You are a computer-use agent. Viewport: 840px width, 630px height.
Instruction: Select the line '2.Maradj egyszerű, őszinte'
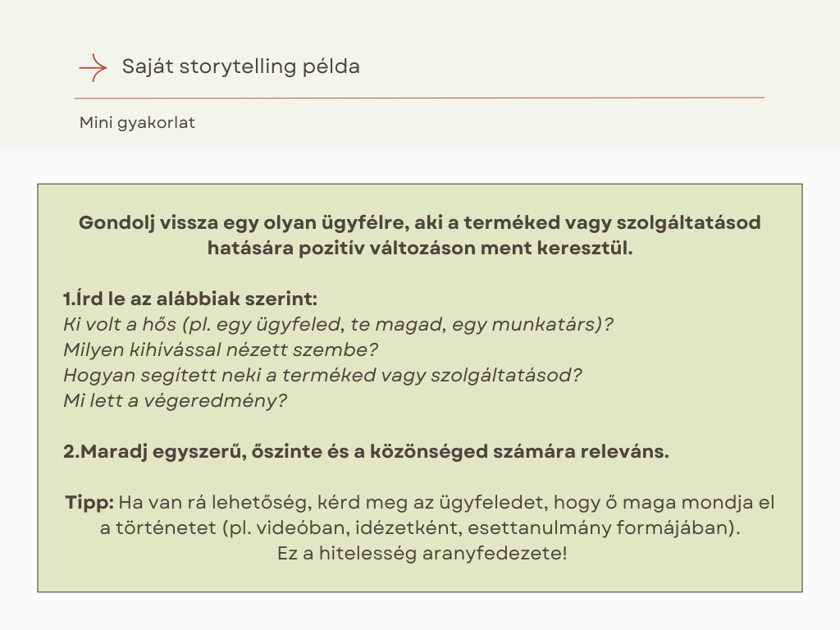(366, 451)
